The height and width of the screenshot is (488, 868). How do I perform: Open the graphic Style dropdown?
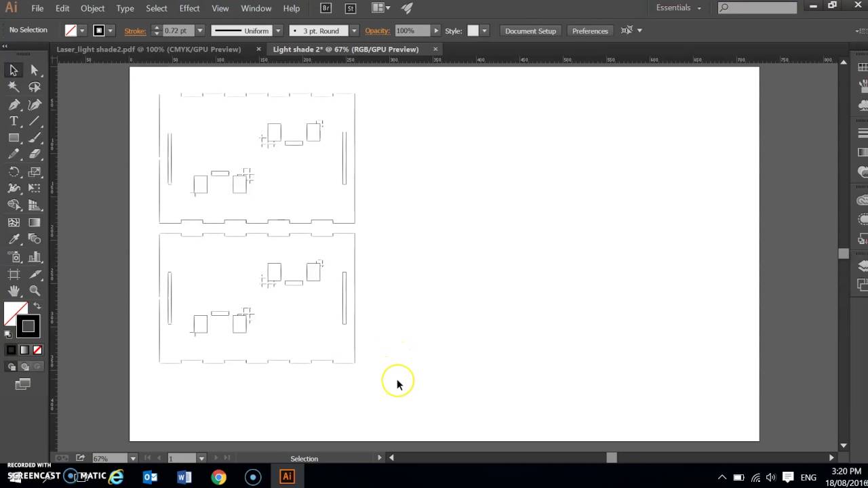tap(484, 30)
